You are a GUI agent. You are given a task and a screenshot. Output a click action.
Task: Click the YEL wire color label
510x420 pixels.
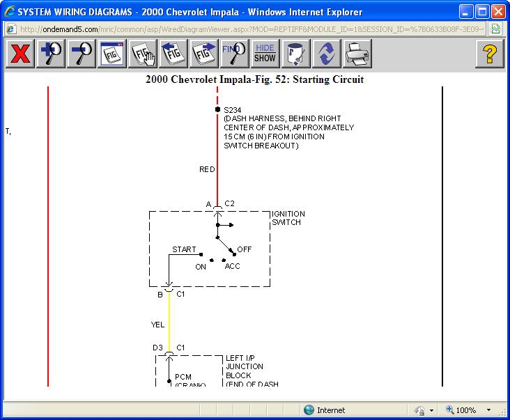tap(157, 325)
